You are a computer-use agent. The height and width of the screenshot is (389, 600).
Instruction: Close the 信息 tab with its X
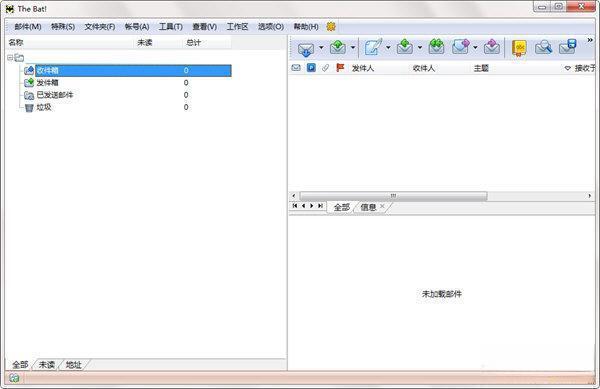click(382, 206)
